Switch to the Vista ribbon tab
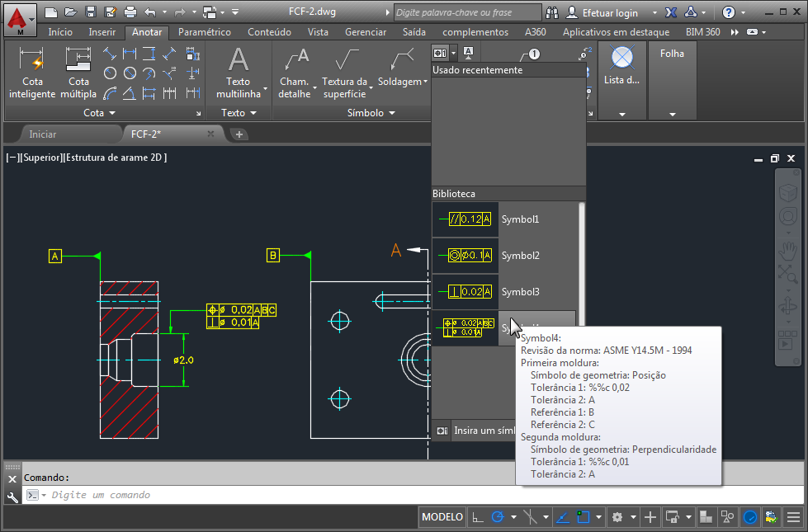This screenshot has height=532, width=808. [318, 32]
